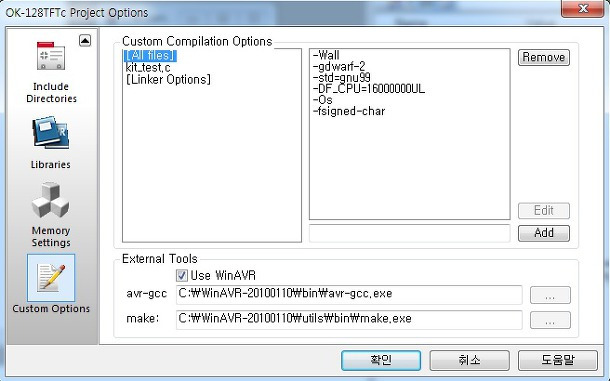610x381 pixels.
Task: Click the make path field
Action: pyautogui.click(x=349, y=320)
